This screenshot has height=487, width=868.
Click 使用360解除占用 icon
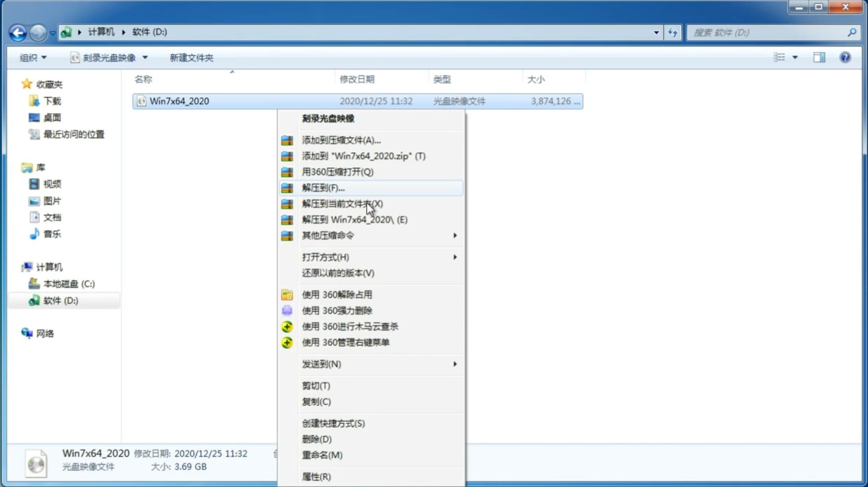pos(287,294)
